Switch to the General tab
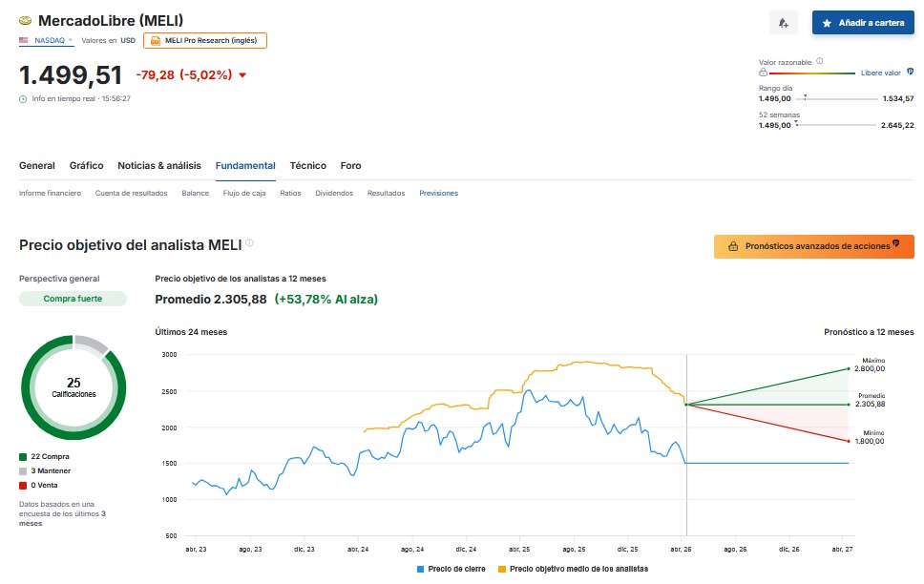This screenshot has height=584, width=924. coord(37,166)
